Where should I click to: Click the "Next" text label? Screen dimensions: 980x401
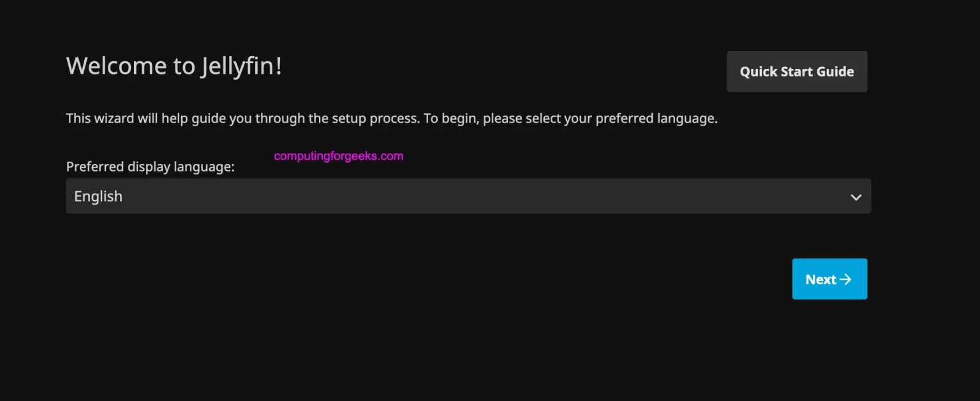pyautogui.click(x=820, y=279)
